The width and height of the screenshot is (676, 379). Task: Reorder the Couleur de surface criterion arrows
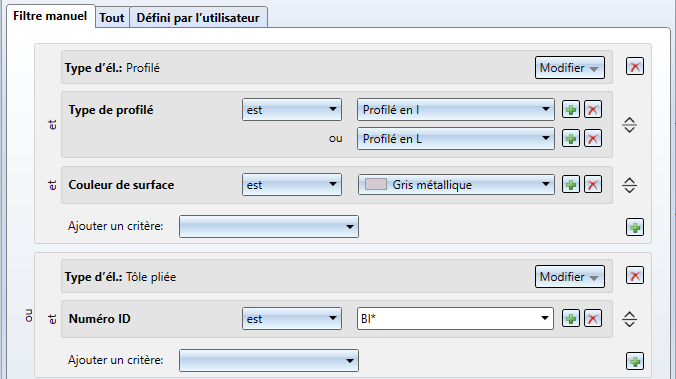629,185
